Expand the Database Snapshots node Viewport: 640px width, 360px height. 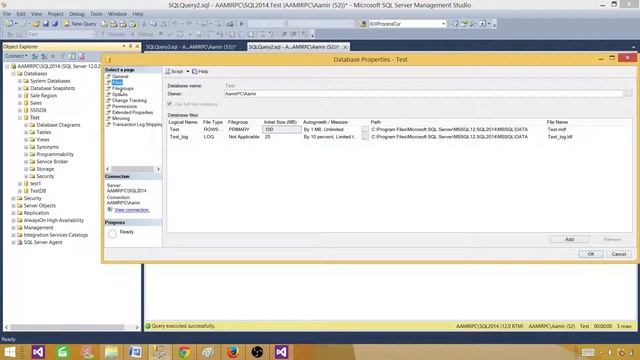tap(20, 89)
